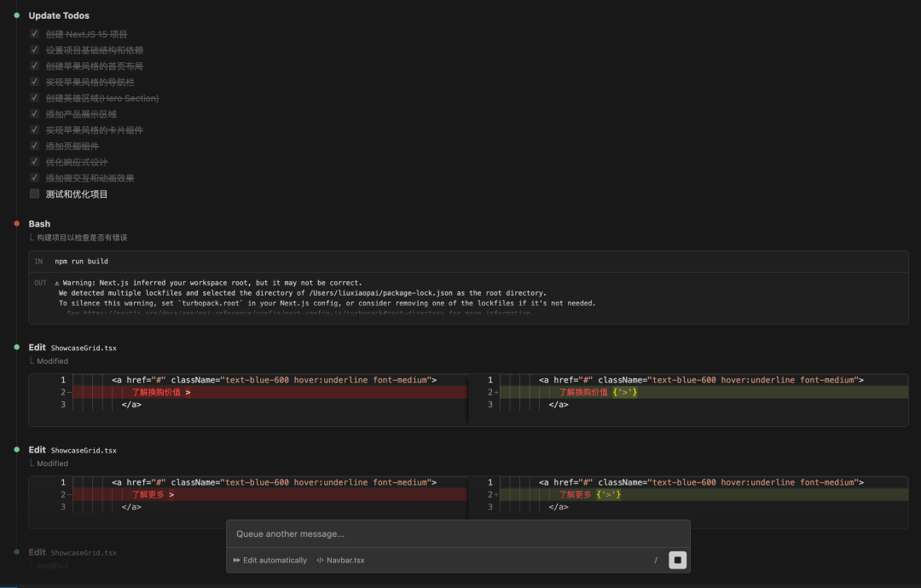Click the red status dot beside Bash
This screenshot has width=921, height=588.
pyautogui.click(x=17, y=223)
